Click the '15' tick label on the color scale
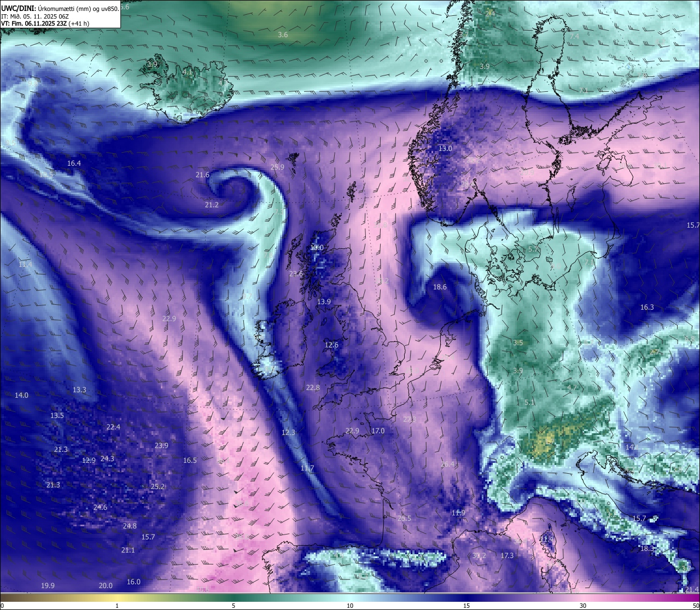The width and height of the screenshot is (700, 610). coord(466,606)
